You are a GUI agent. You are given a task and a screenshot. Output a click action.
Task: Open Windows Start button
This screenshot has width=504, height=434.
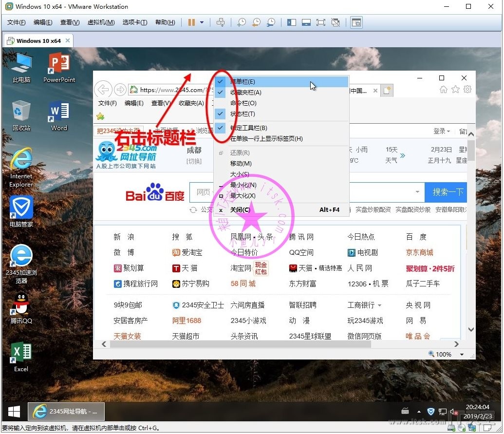click(14, 412)
